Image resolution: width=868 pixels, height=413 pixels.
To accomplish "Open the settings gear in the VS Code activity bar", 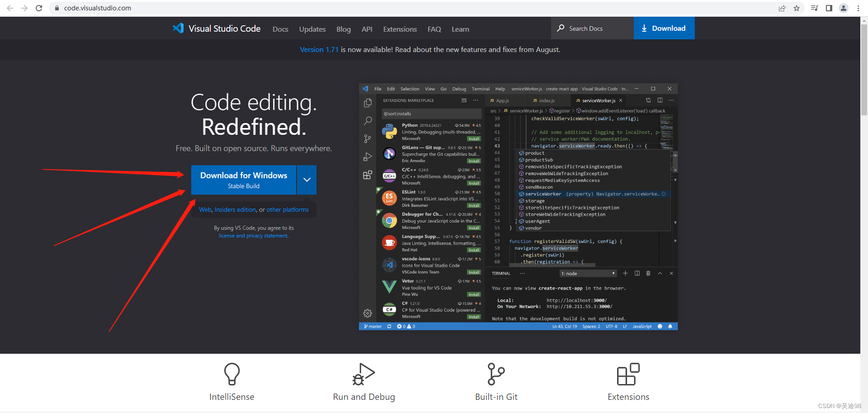I will click(368, 313).
